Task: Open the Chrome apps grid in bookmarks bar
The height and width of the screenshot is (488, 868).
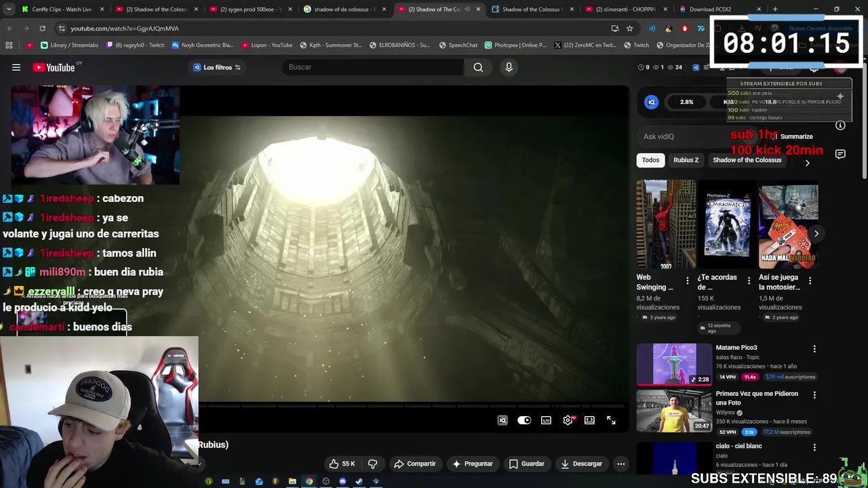Action: [x=9, y=45]
